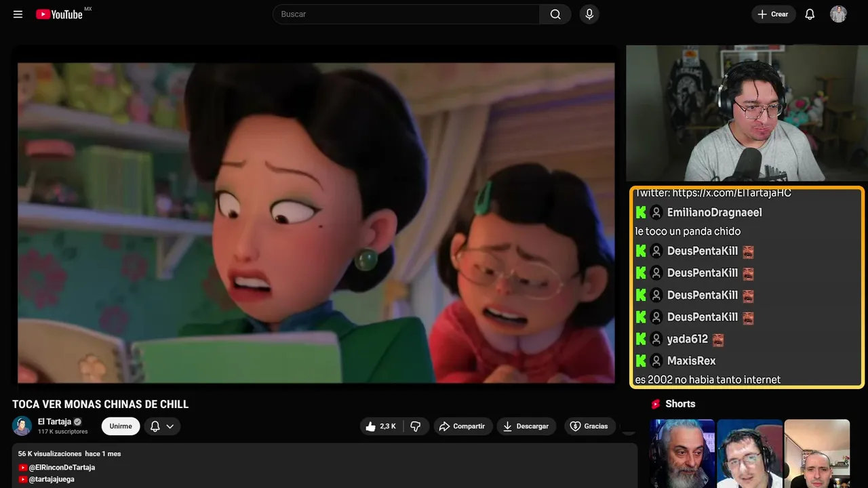This screenshot has width=868, height=488.
Task: Click the Unirme membership button
Action: point(121,426)
